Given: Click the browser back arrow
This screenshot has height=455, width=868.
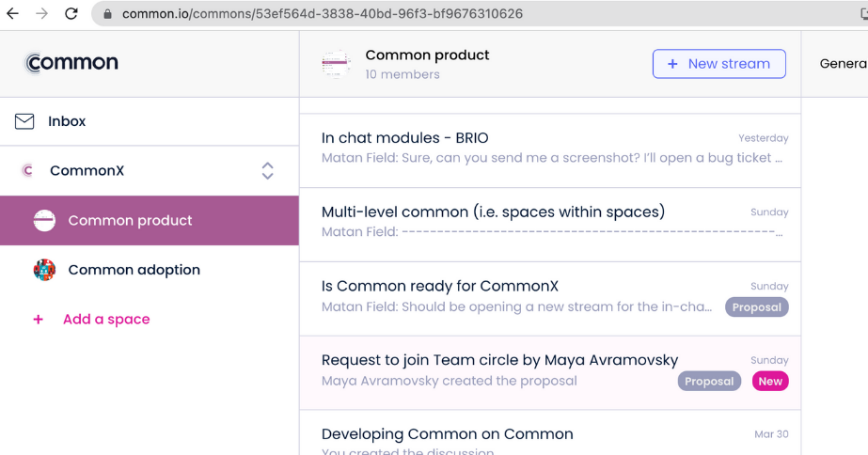Looking at the screenshot, I should click(x=13, y=13).
